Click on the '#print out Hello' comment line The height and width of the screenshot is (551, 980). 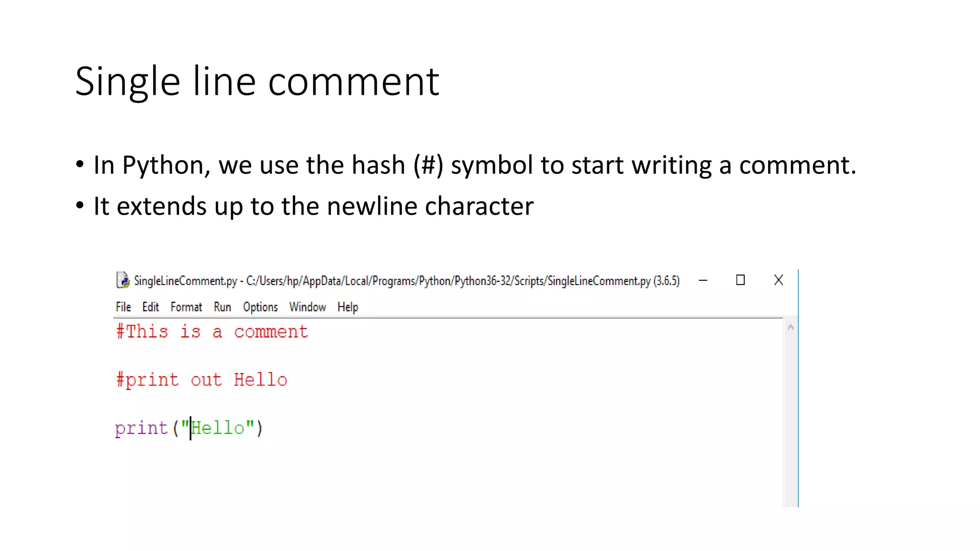tap(201, 380)
